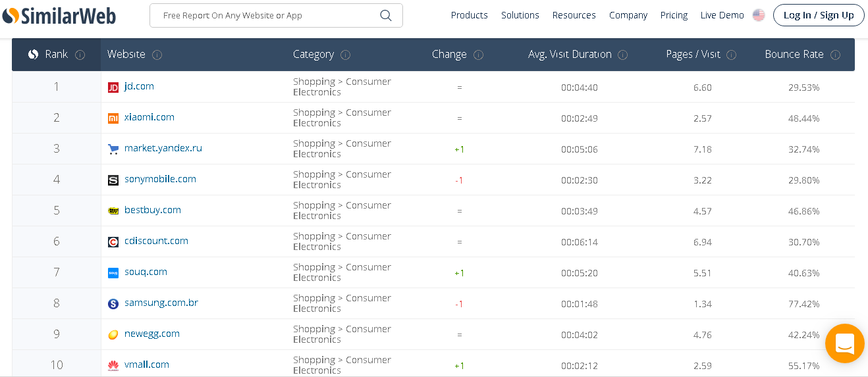This screenshot has height=377, width=868.
Task: Click the cdiscount.com favicon
Action: (x=113, y=241)
